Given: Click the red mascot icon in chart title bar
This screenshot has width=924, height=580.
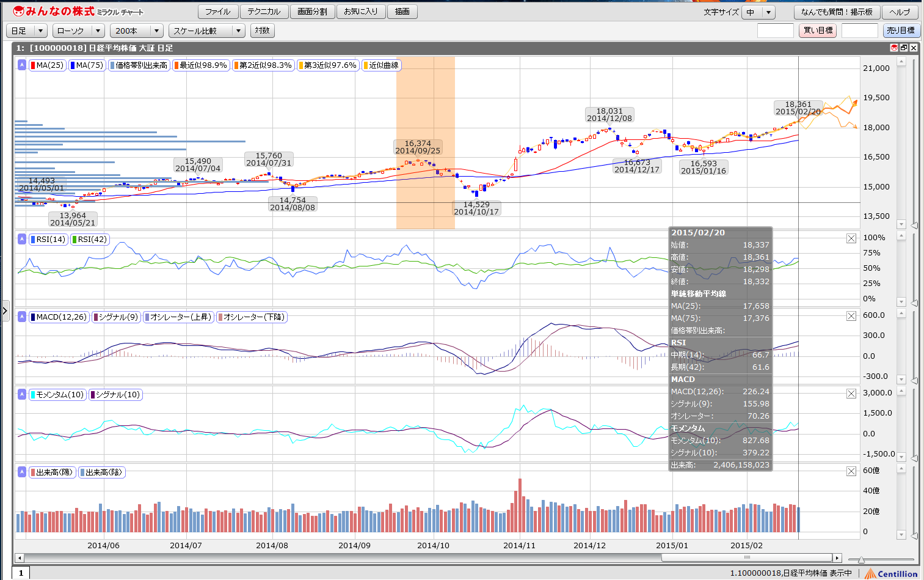Looking at the screenshot, I should 893,48.
